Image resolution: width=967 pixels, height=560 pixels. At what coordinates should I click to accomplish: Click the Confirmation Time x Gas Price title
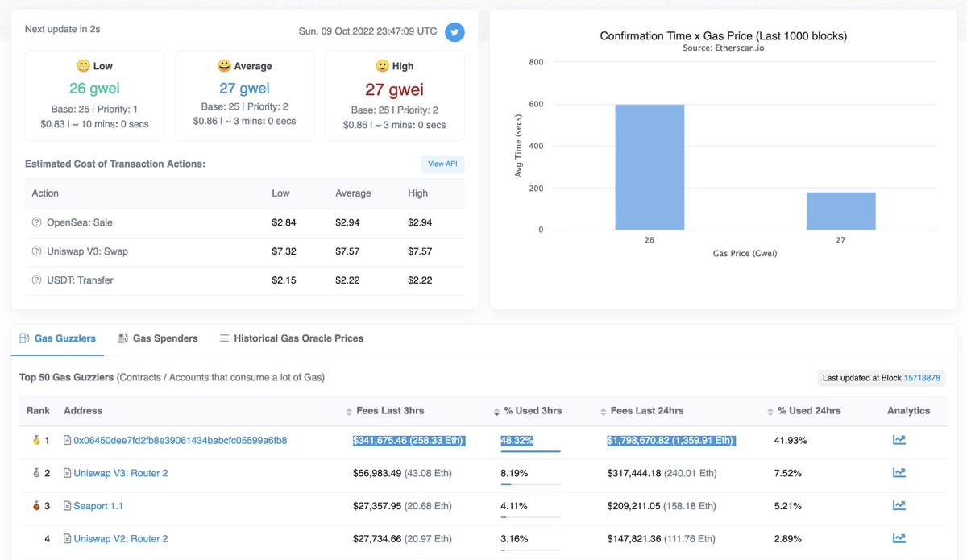724,36
